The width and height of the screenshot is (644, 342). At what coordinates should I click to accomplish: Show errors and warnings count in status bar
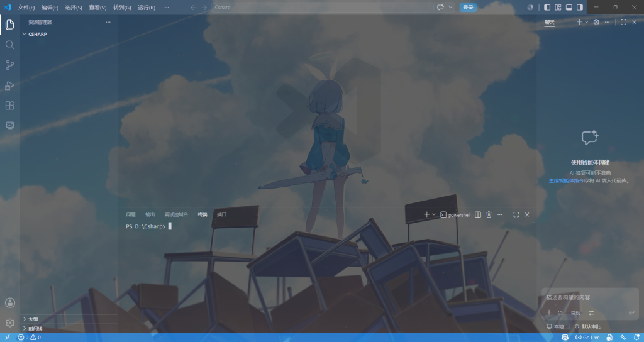[x=30, y=338]
